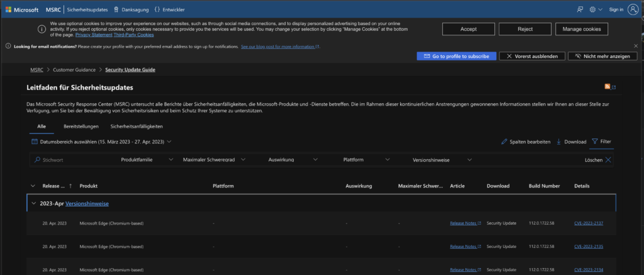Open the Datumsbereich auswählen date picker
Viewport: 644px width, 275px height.
coord(101,142)
